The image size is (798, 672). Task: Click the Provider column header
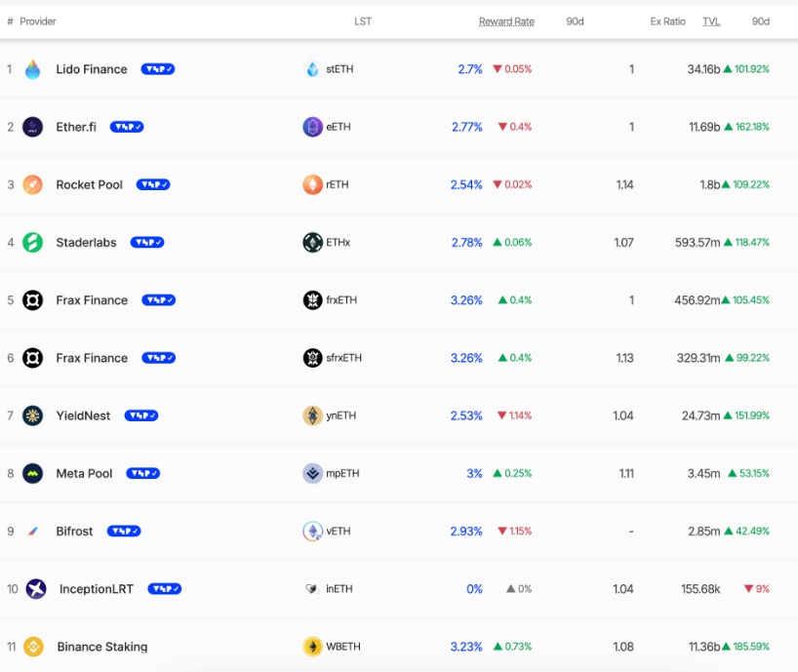38,21
